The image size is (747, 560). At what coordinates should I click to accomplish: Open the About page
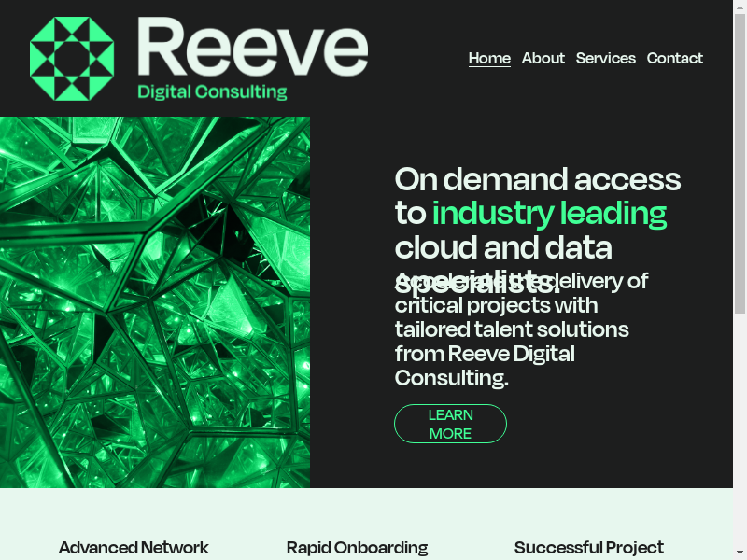[x=543, y=58]
